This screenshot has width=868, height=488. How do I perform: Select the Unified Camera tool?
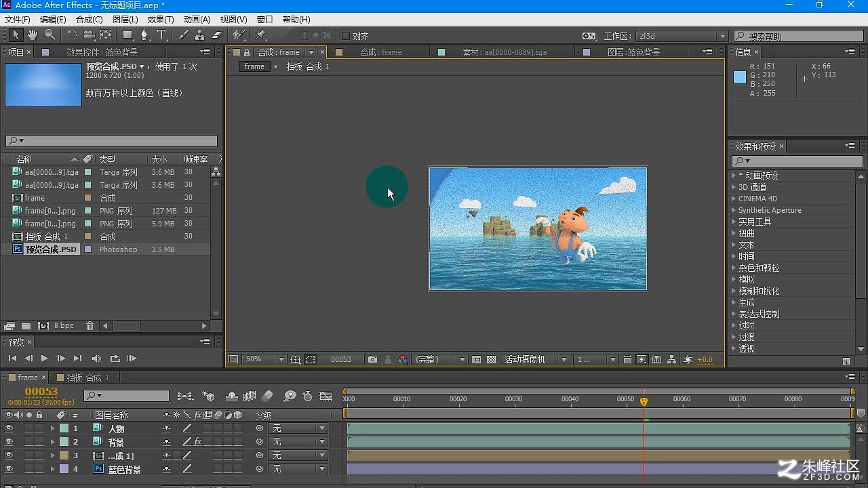pyautogui.click(x=89, y=35)
